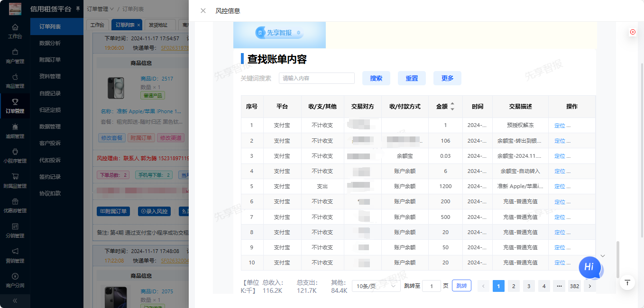
Task: Open 签约记录 submenu item
Action: point(57,177)
